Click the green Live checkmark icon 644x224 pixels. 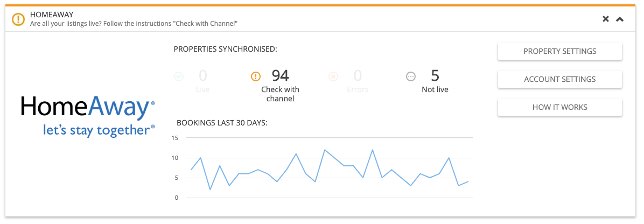pos(179,76)
